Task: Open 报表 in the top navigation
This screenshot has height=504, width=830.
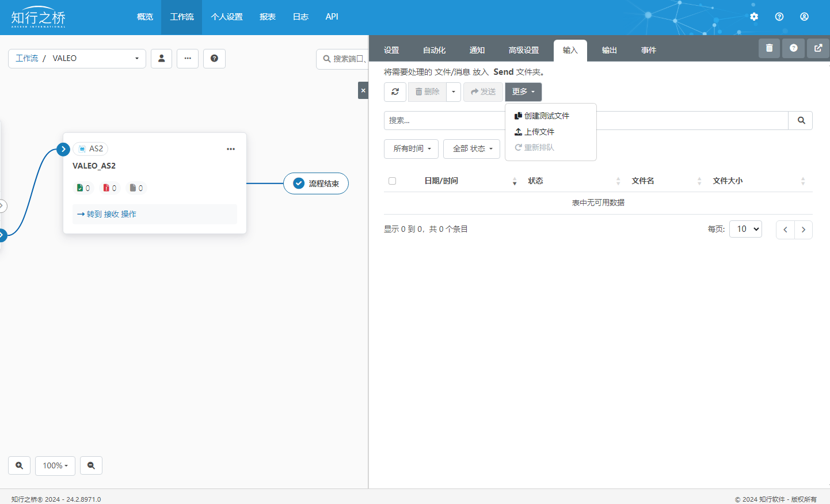Action: pos(268,17)
